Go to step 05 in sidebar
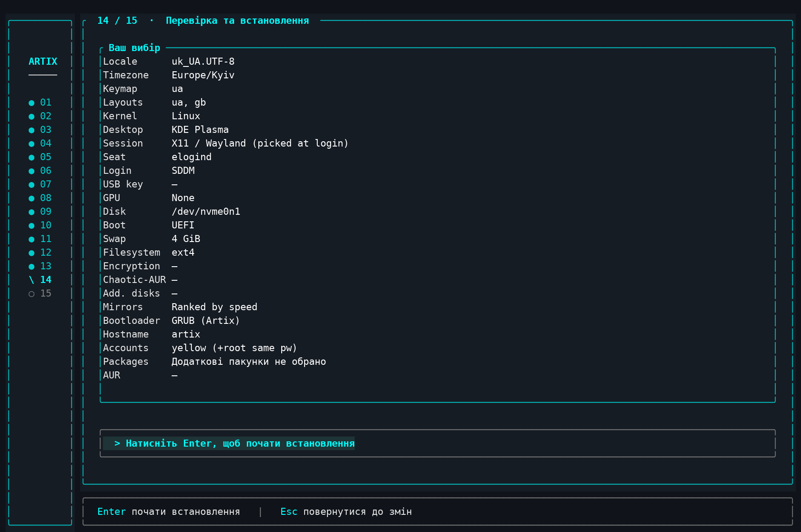The height and width of the screenshot is (532, 801). click(40, 157)
